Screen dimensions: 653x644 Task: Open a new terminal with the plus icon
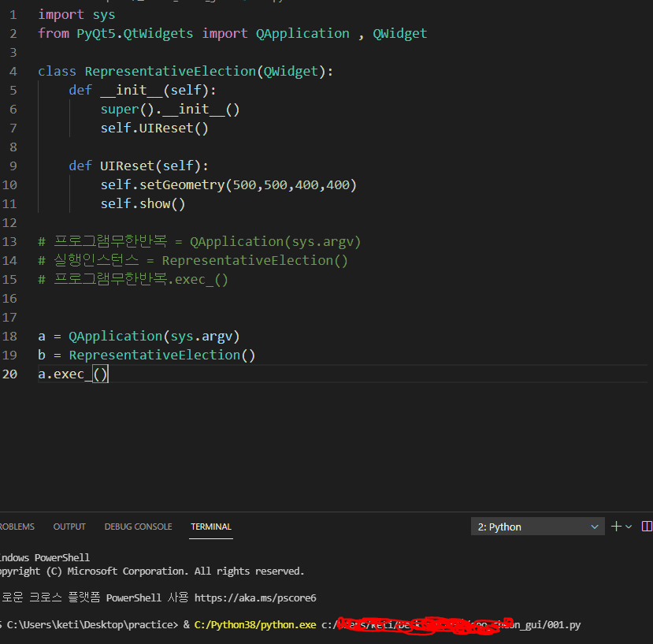[616, 527]
